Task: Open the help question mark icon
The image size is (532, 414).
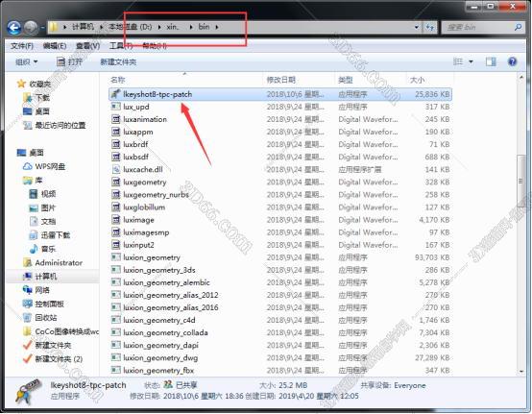Action: tap(513, 61)
